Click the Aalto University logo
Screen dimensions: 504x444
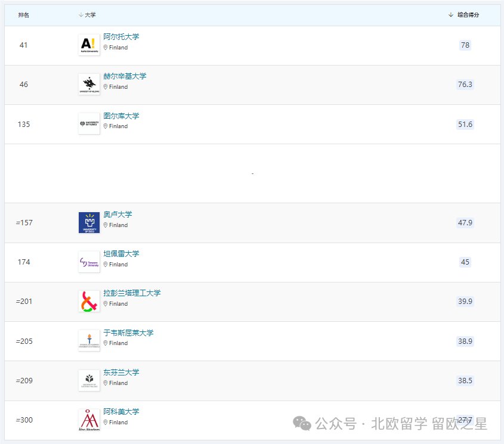[x=89, y=45]
